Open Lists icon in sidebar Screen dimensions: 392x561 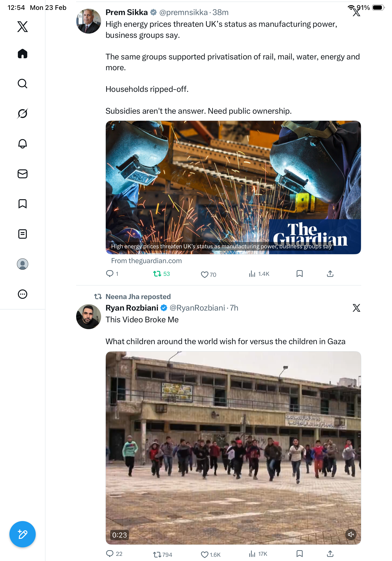tap(23, 234)
